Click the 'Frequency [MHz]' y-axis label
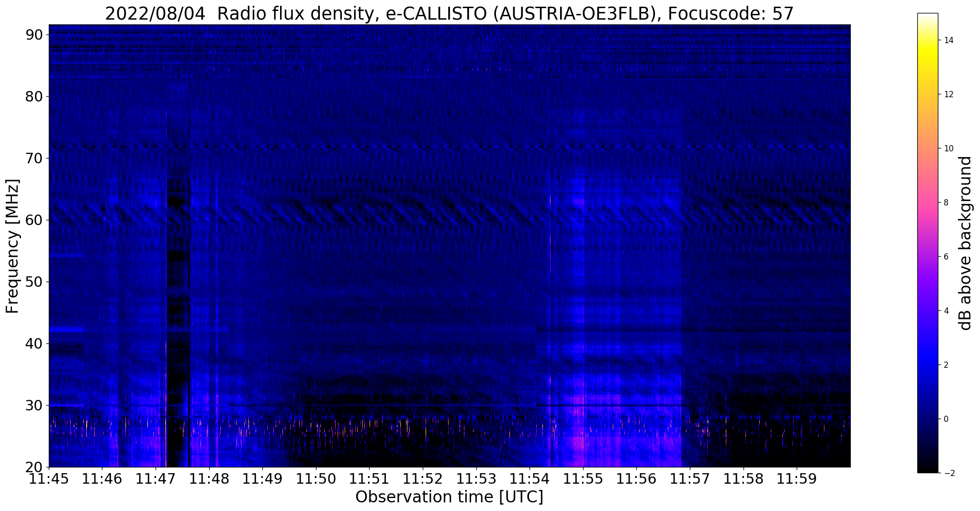Screen dimensions: 980x511 point(12,246)
